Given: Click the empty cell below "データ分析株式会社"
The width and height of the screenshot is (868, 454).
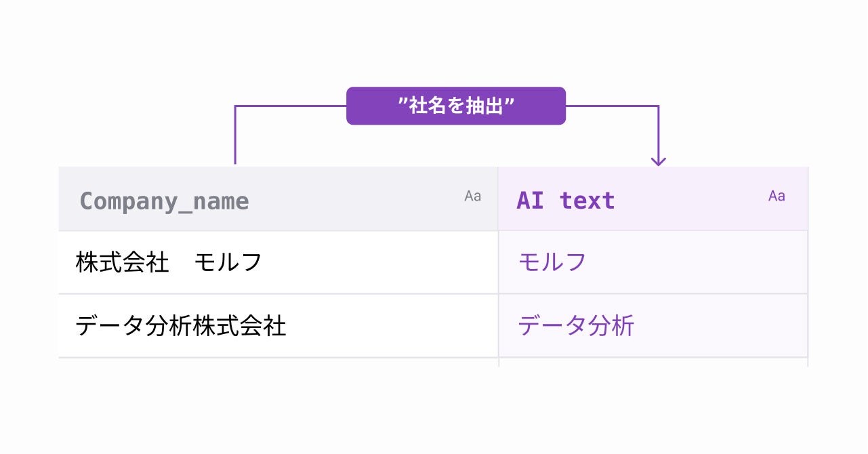Looking at the screenshot, I should 278,363.
